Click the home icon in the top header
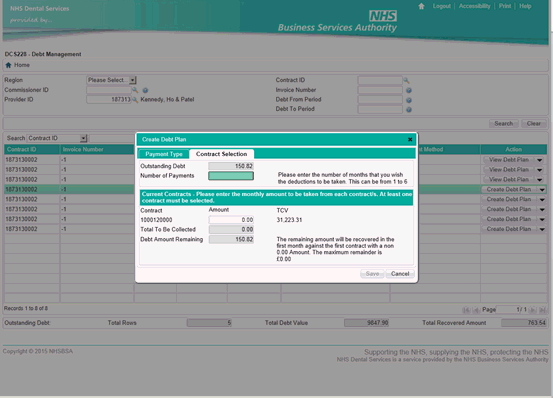 click(421, 6)
